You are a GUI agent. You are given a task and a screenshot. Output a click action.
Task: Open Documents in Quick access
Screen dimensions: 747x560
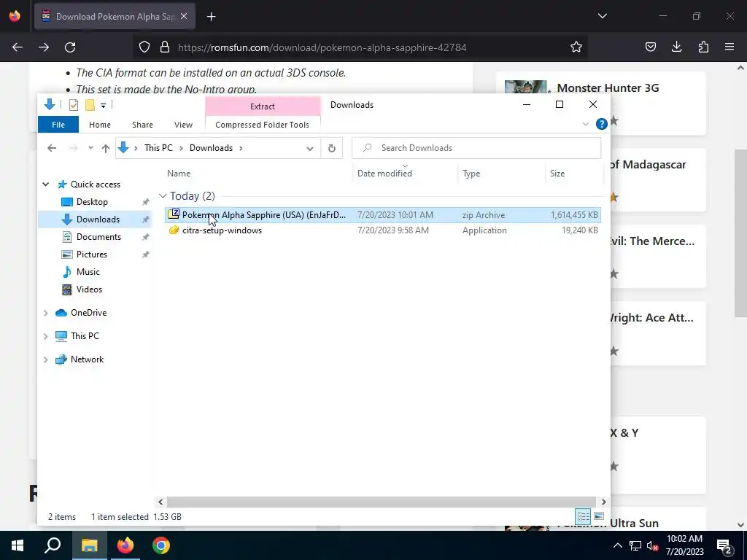point(98,237)
